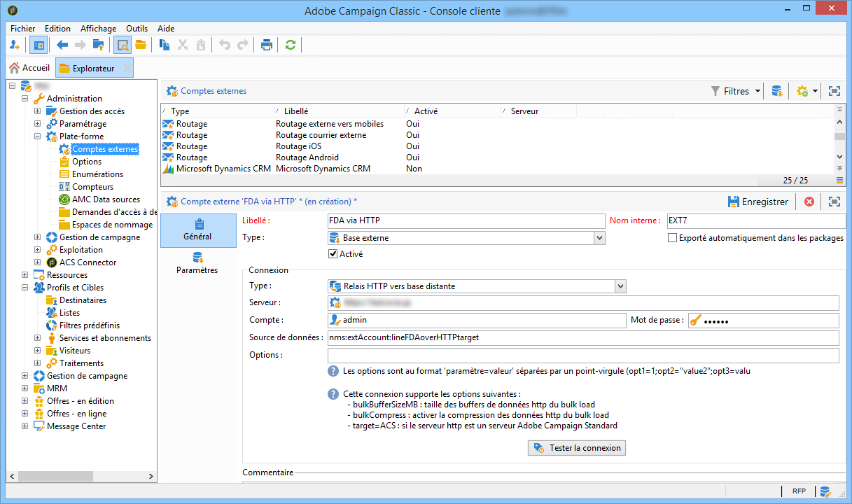
Task: Click the parent folder up icon
Action: [99, 45]
